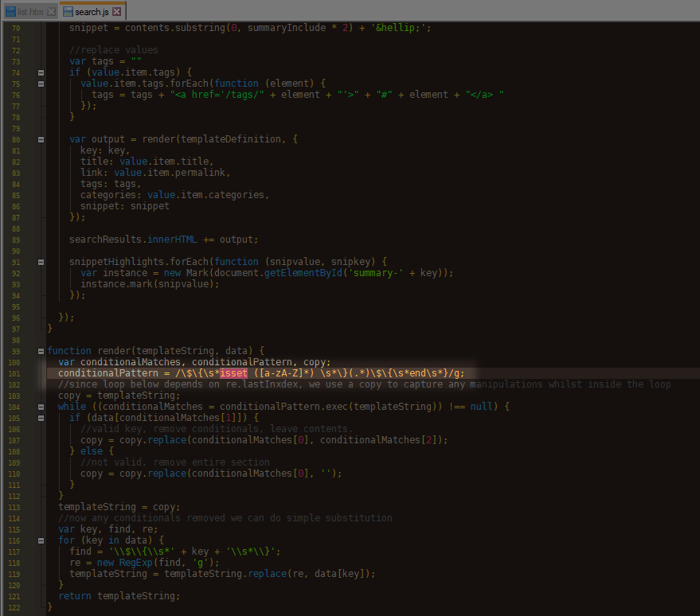This screenshot has height=616, width=700.
Task: Fold the render function at line 99
Action: click(x=41, y=351)
